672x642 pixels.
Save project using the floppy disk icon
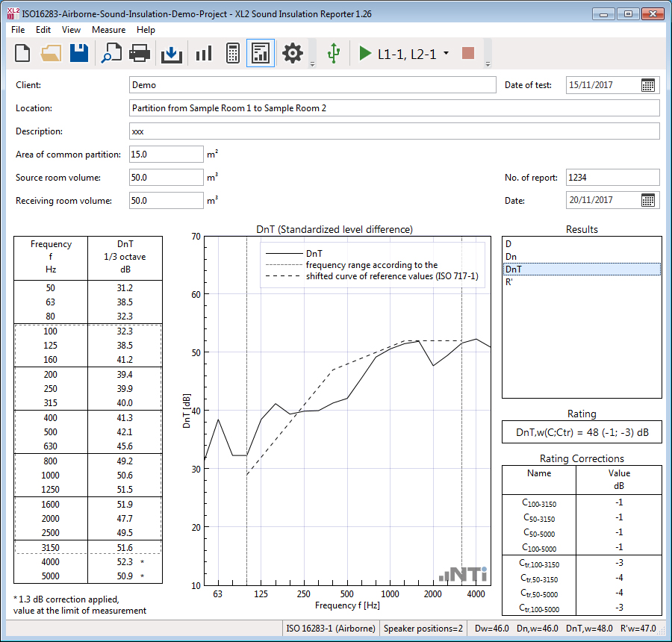coord(79,54)
